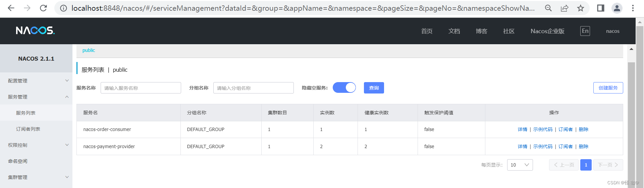
Task: Click 删除 for nacos-payment-provider
Action: [x=584, y=146]
